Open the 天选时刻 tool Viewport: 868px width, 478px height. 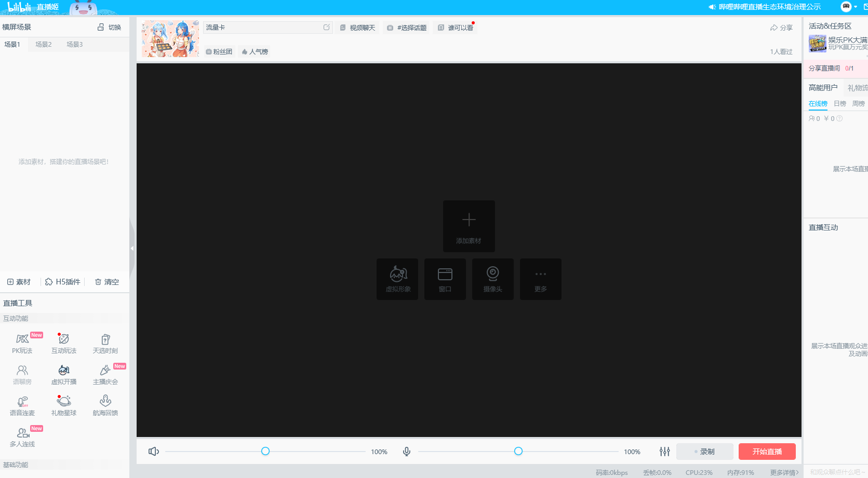coord(105,344)
